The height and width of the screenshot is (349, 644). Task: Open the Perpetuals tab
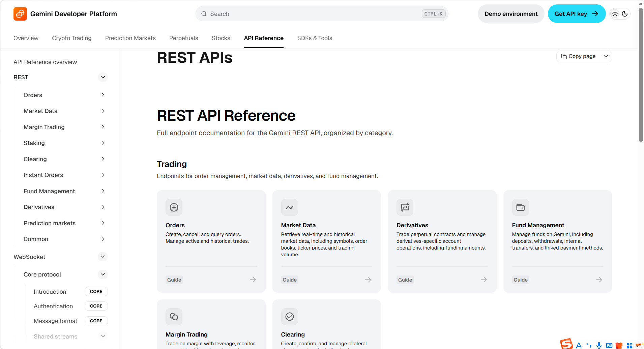click(184, 38)
